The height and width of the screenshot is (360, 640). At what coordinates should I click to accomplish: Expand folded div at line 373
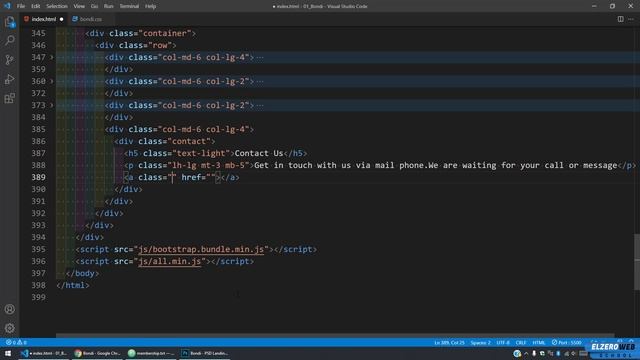[x=52, y=105]
